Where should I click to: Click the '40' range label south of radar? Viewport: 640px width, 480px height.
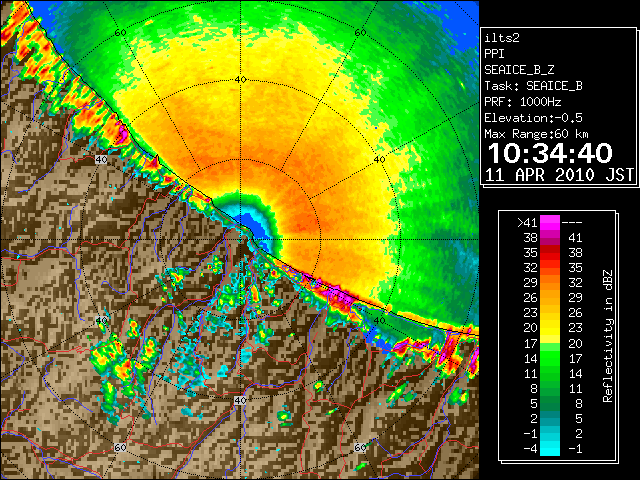click(x=240, y=400)
